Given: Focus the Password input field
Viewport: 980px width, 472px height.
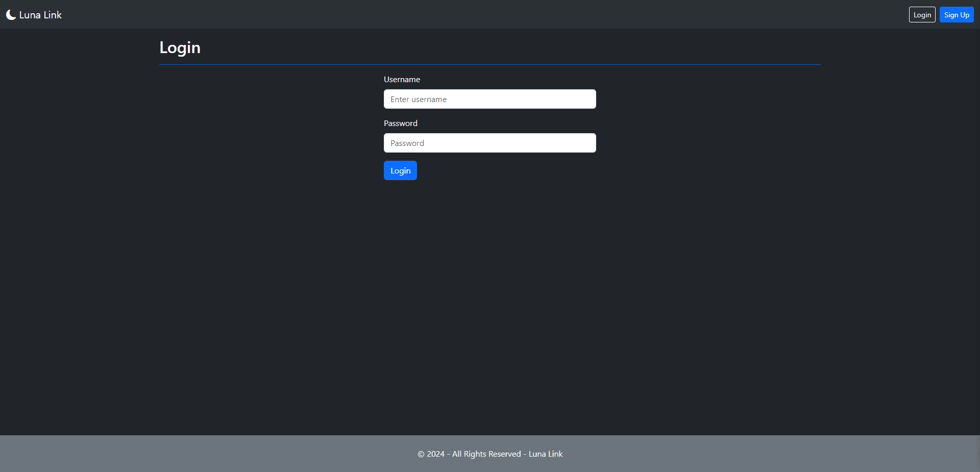Looking at the screenshot, I should point(489,143).
